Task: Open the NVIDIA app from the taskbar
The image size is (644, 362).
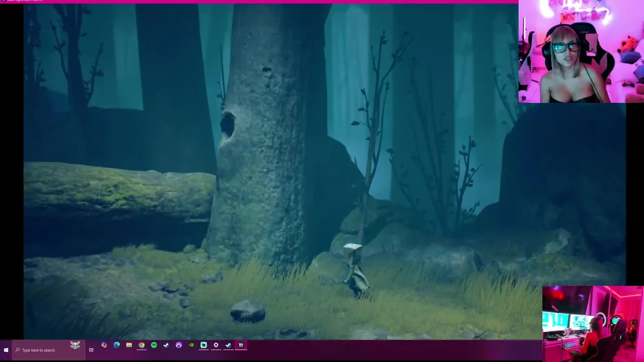Action: pyautogui.click(x=191, y=345)
